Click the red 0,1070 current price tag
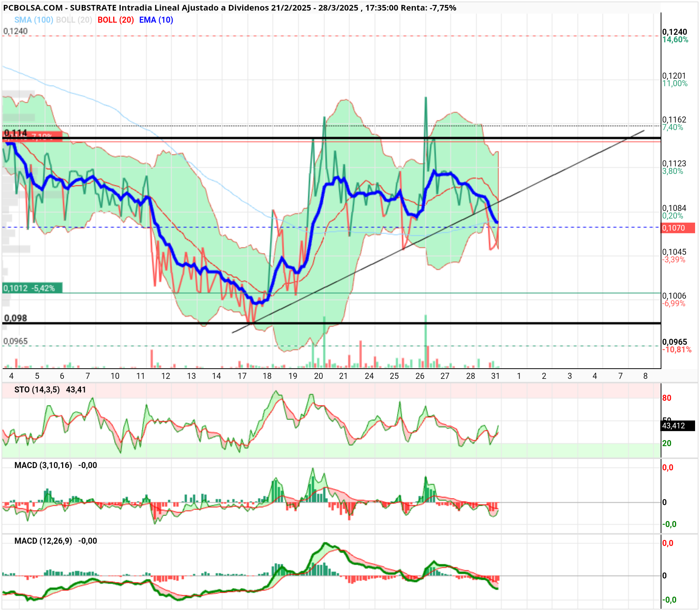700x611 pixels. [x=678, y=228]
